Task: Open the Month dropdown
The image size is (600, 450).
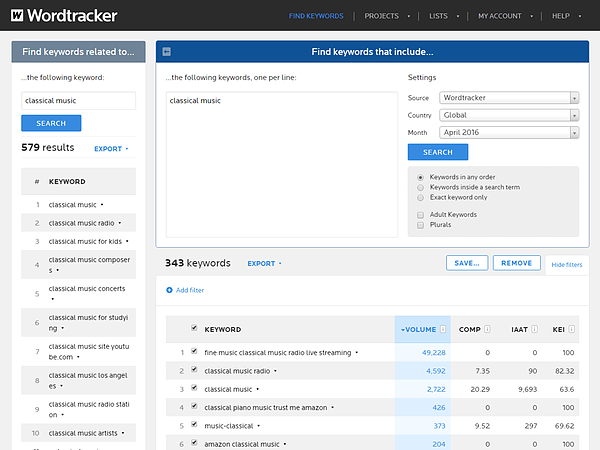Action: 509,132
